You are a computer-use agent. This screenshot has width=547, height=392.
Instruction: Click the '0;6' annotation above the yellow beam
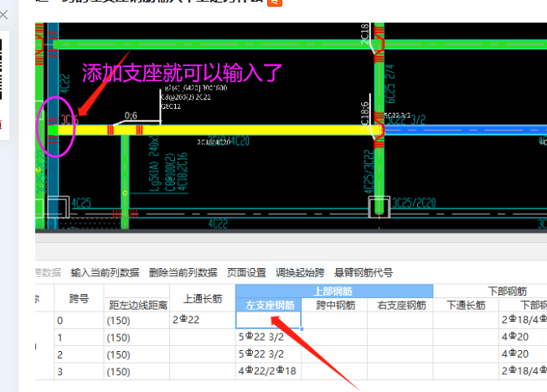click(131, 116)
